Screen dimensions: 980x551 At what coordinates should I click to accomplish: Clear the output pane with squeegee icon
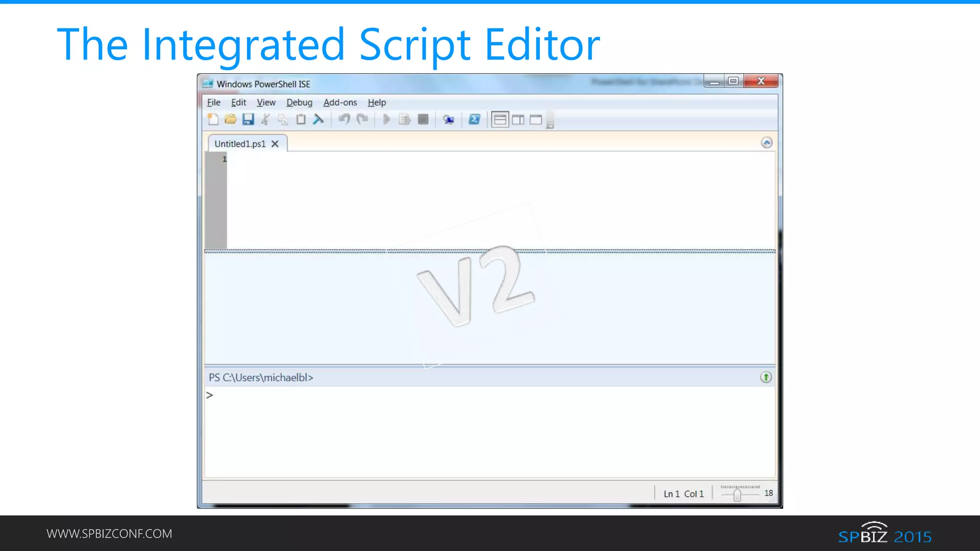[x=318, y=120]
